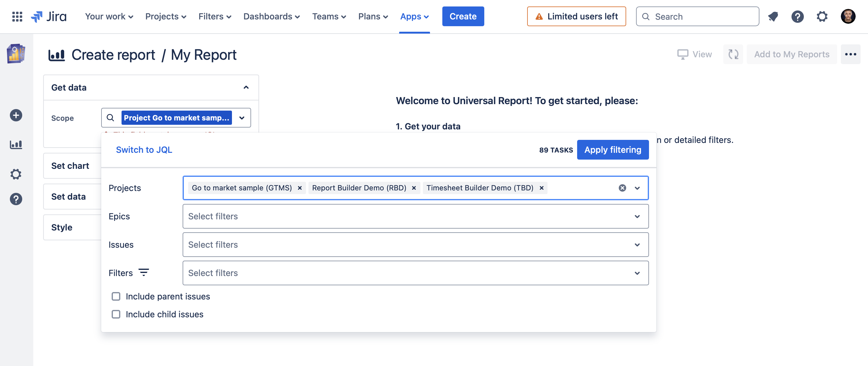868x366 pixels.
Task: Remove Timesheet Builder Demo (TBD) tag
Action: [541, 188]
